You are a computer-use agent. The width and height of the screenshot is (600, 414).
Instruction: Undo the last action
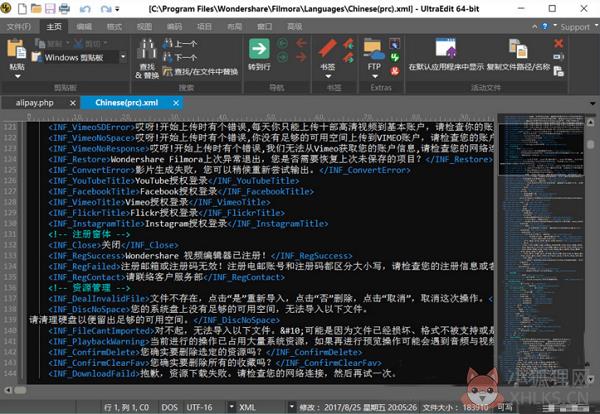(85, 8)
